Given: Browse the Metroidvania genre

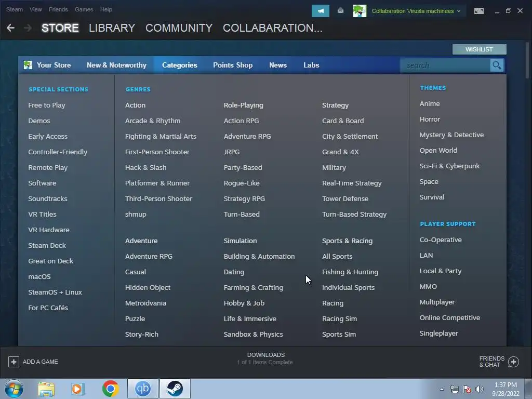Looking at the screenshot, I should pos(145,303).
